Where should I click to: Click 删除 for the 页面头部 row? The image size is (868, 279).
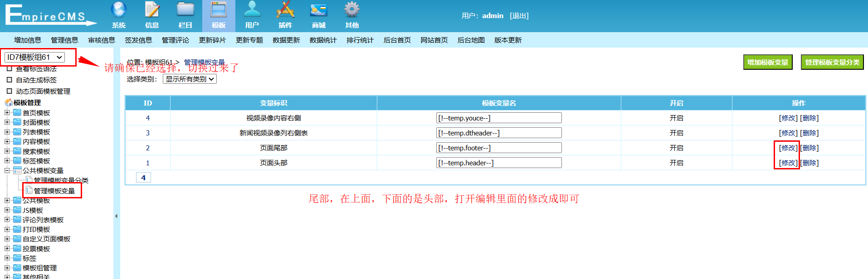point(809,163)
